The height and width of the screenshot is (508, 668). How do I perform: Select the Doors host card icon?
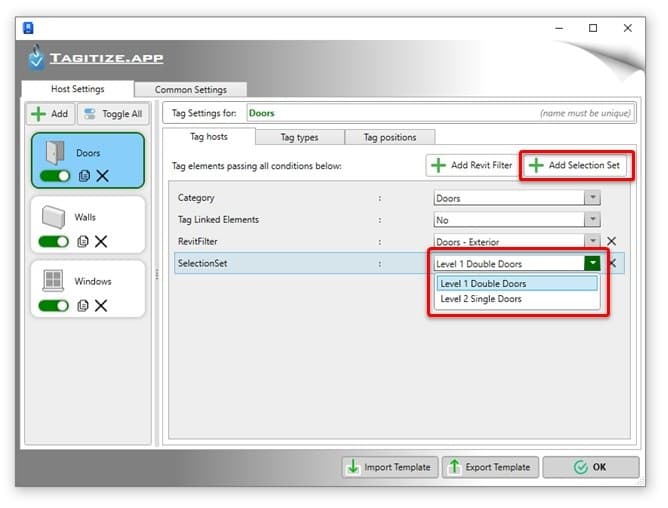coord(55,152)
